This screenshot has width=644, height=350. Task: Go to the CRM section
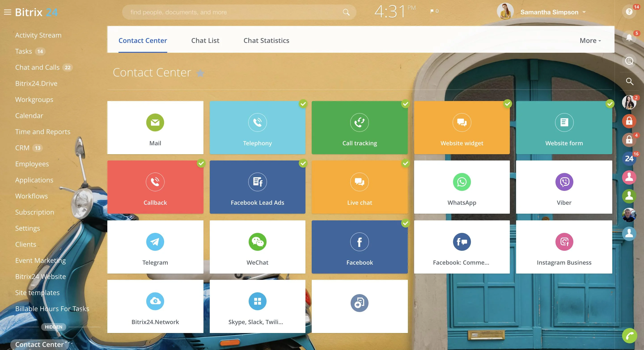tap(23, 148)
